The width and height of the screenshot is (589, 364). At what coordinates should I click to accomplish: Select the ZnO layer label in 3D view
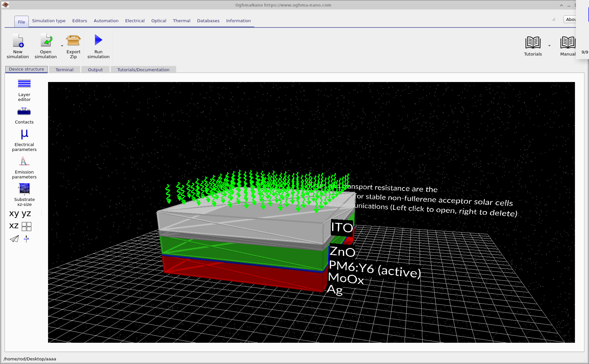pyautogui.click(x=342, y=252)
